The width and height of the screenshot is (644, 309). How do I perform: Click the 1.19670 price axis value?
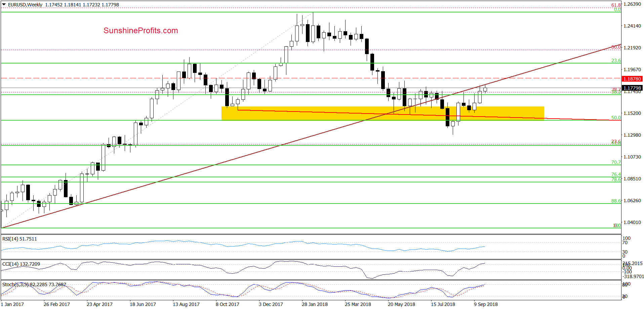[x=632, y=70]
